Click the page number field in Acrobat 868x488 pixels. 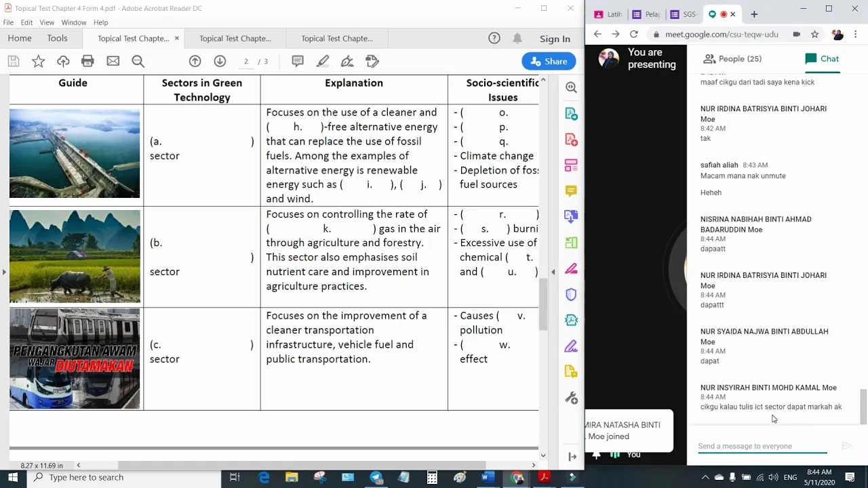tap(246, 61)
